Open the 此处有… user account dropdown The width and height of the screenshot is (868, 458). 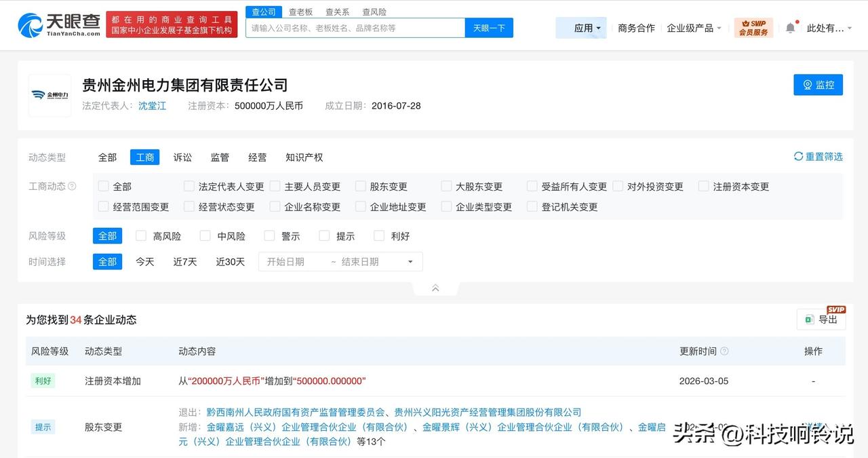click(829, 28)
